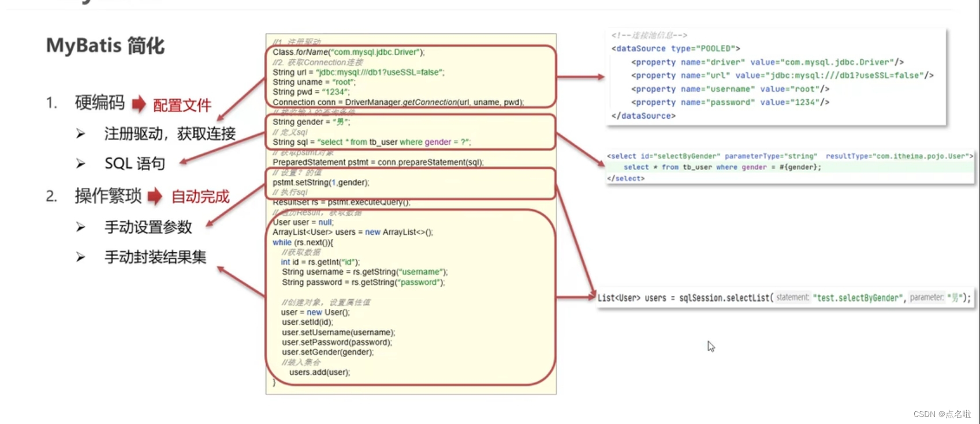Select the ArrayList<User> users declaration line
Image resolution: width=980 pixels, height=424 pixels.
pyautogui.click(x=352, y=232)
